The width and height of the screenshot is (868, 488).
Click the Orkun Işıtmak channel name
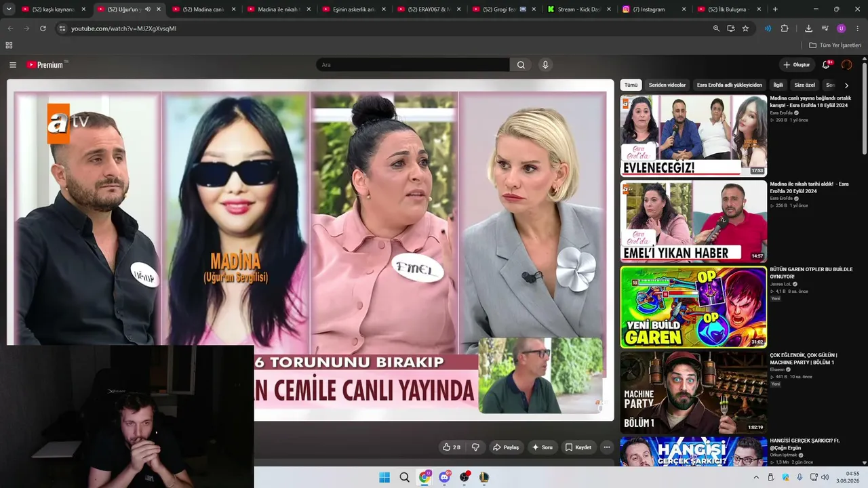click(x=783, y=455)
